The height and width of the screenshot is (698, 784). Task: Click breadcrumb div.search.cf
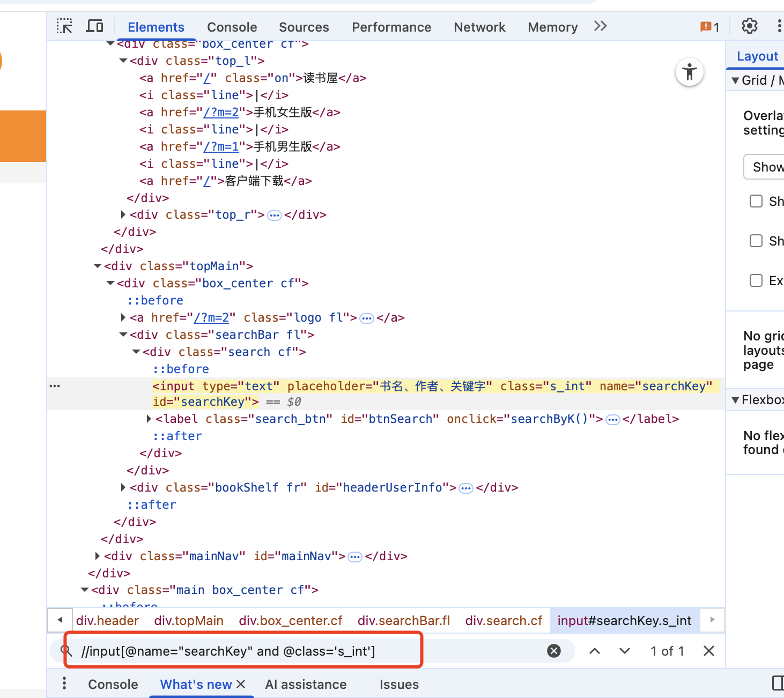click(x=504, y=621)
